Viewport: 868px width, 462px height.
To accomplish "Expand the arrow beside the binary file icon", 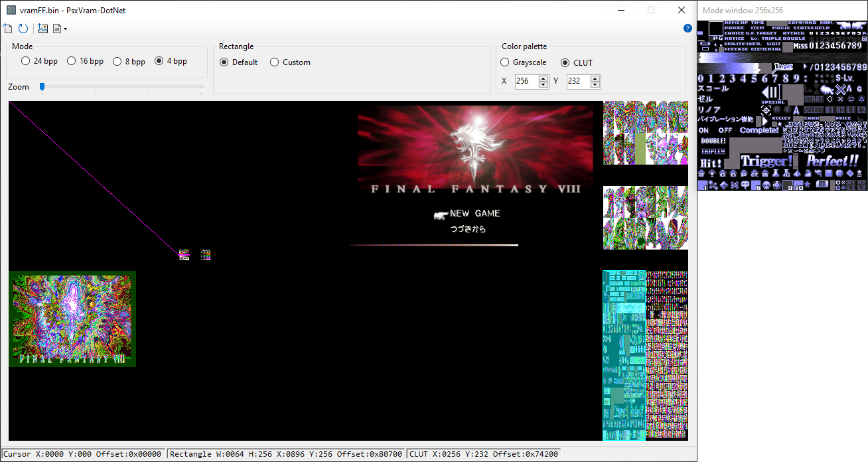I will click(x=65, y=29).
